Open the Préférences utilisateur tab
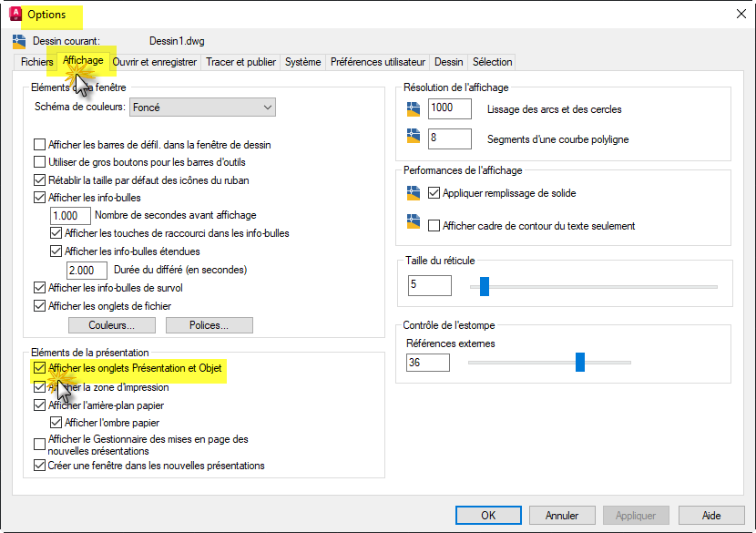Image resolution: width=756 pixels, height=533 pixels. [x=377, y=62]
